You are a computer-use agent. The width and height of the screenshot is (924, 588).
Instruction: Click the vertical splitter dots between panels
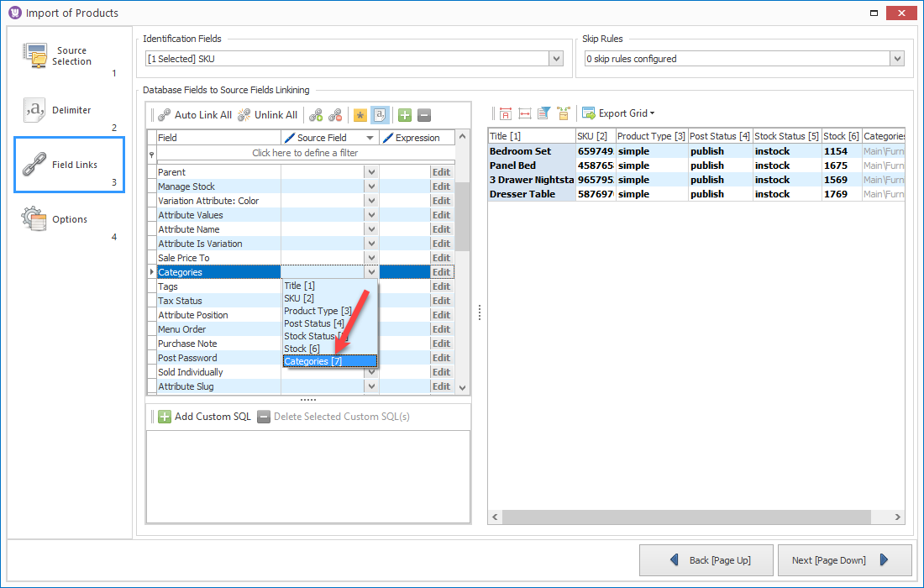point(480,312)
